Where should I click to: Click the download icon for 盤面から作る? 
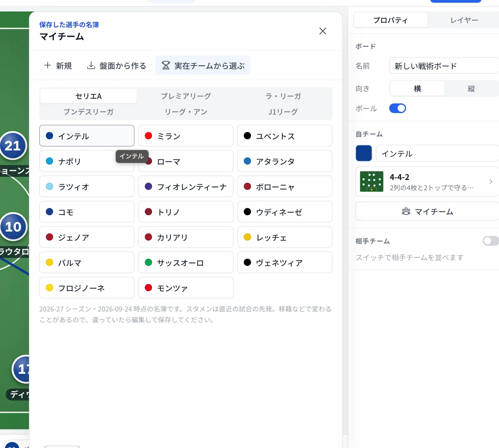coord(91,65)
